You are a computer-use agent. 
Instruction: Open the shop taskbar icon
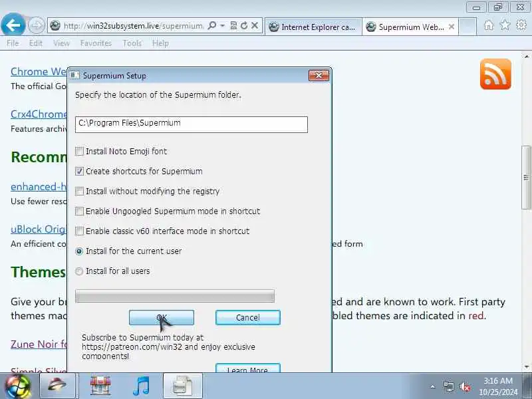pyautogui.click(x=100, y=386)
